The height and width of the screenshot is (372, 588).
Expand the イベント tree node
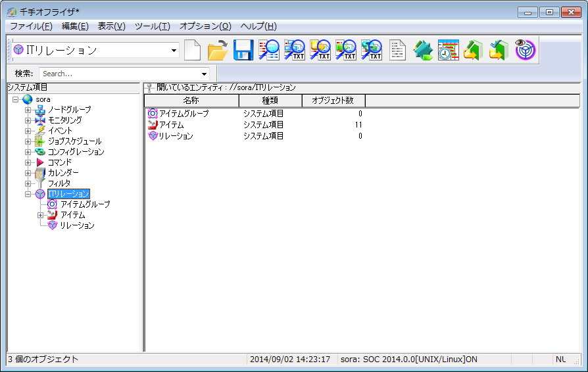(x=28, y=131)
